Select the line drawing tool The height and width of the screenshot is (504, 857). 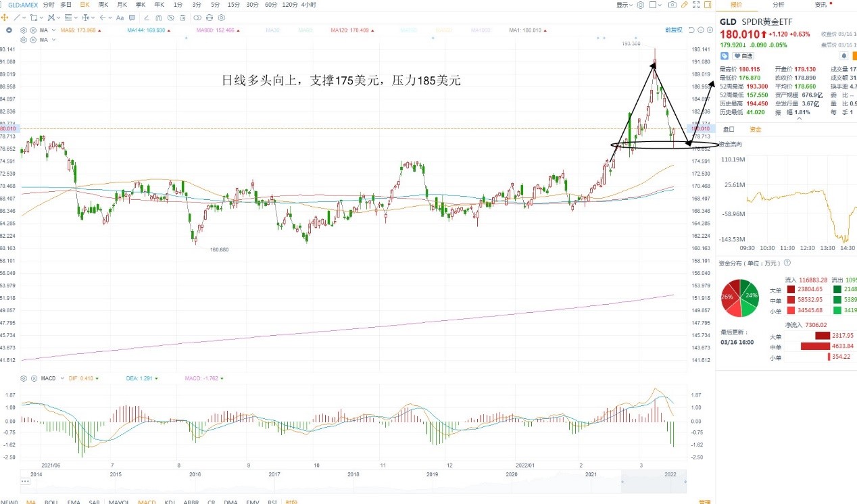click(17, 18)
